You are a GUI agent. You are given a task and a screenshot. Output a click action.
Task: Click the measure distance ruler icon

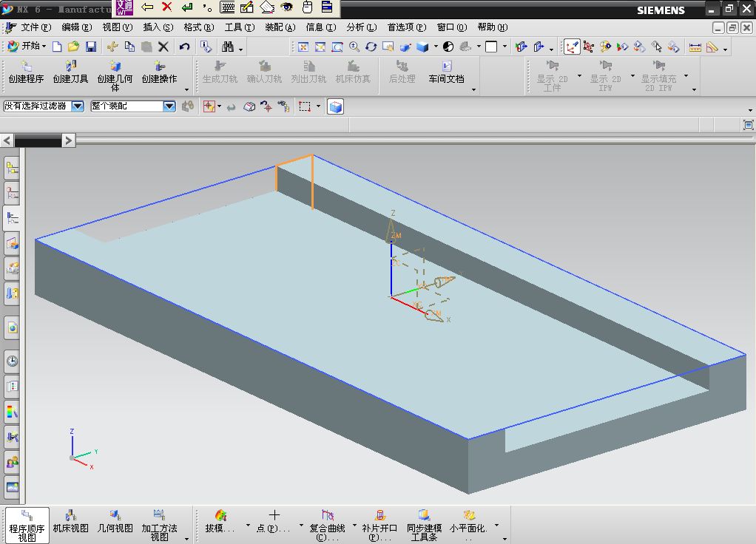695,47
